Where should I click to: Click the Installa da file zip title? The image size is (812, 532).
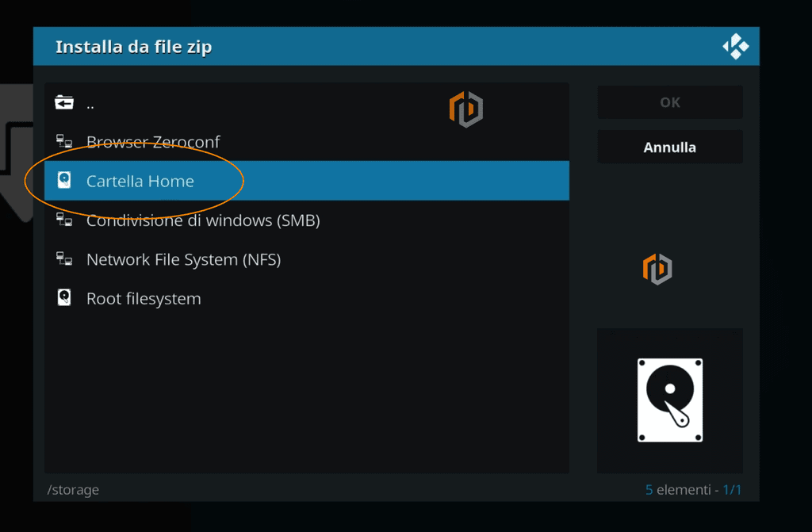click(x=133, y=47)
